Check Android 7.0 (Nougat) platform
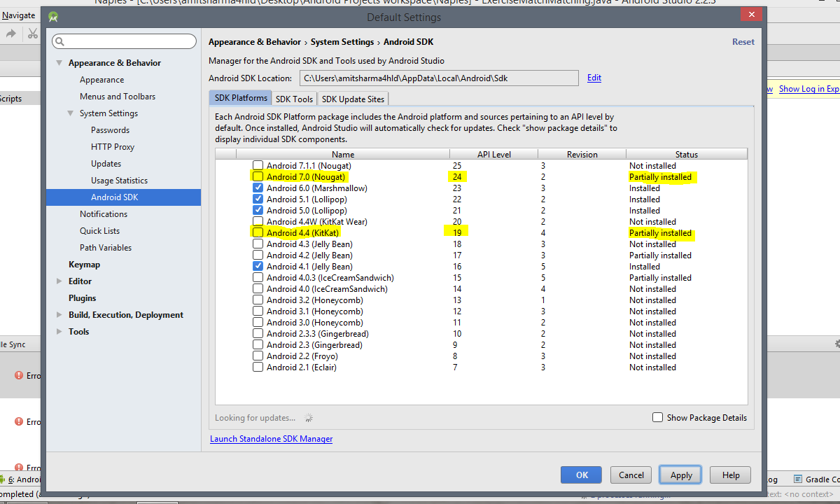The width and height of the screenshot is (840, 504). point(258,177)
